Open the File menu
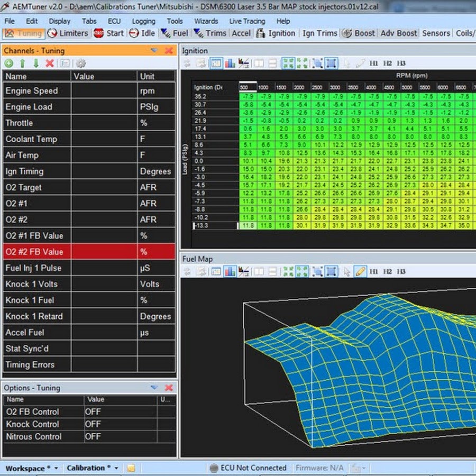476x476 pixels. [10, 21]
